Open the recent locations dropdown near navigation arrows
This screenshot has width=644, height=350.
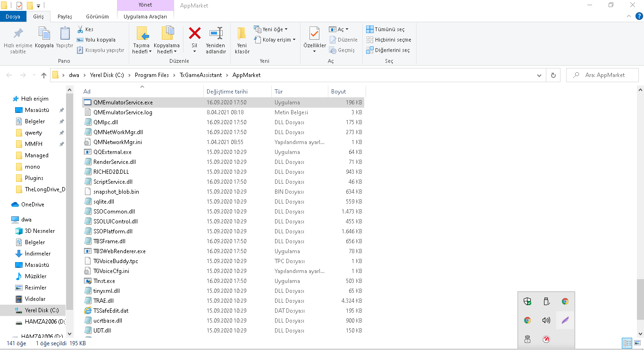pyautogui.click(x=34, y=75)
